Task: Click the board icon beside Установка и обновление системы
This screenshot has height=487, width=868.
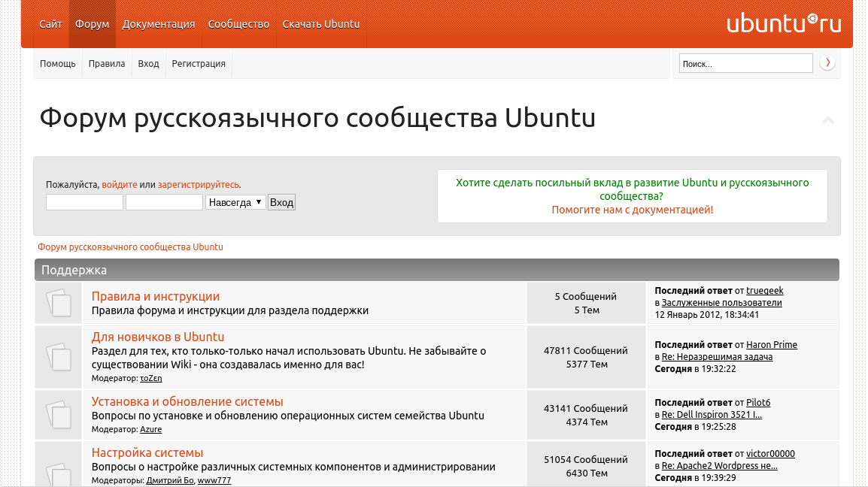Action: (59, 415)
